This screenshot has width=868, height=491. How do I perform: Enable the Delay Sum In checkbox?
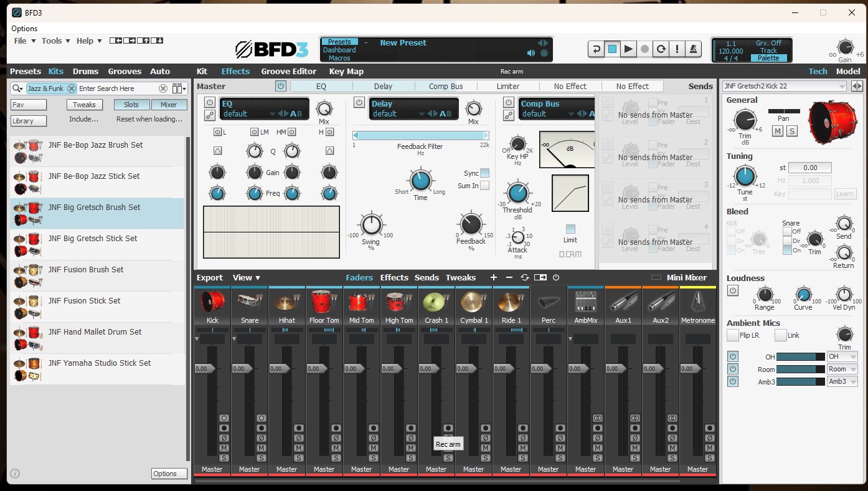pyautogui.click(x=484, y=186)
